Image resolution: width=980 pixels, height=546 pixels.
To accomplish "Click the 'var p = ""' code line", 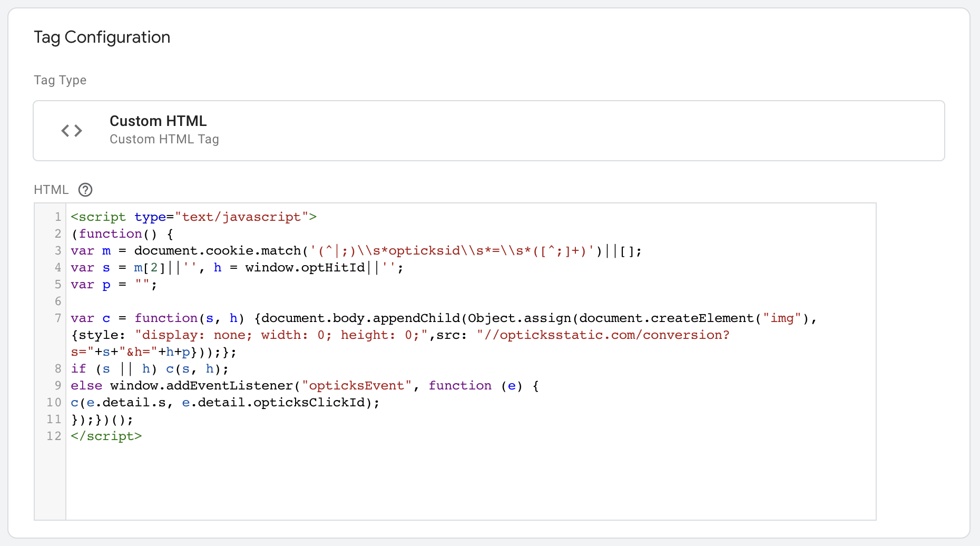I will pyautogui.click(x=114, y=284).
